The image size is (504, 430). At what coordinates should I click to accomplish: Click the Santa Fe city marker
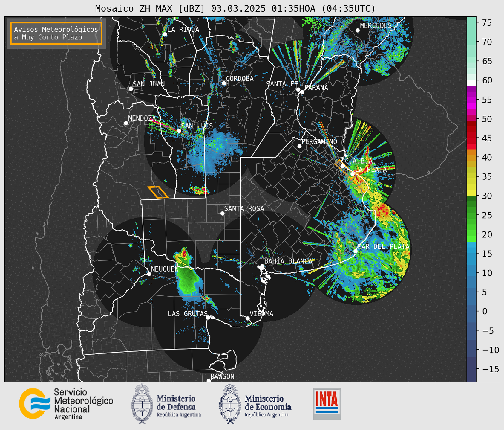click(x=298, y=89)
